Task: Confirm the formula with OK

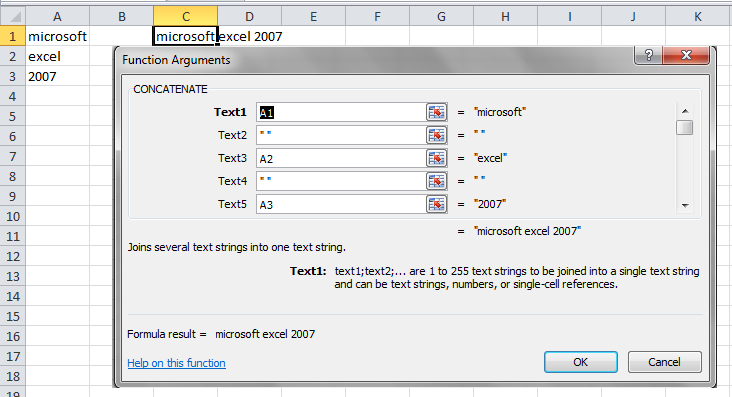Action: (x=581, y=362)
